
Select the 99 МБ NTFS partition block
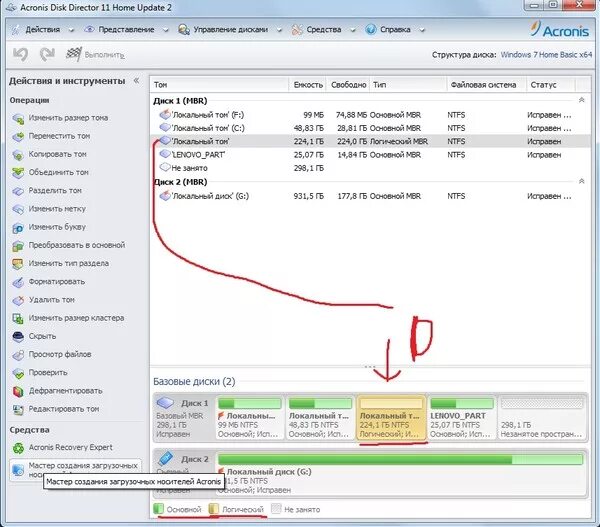(249, 417)
